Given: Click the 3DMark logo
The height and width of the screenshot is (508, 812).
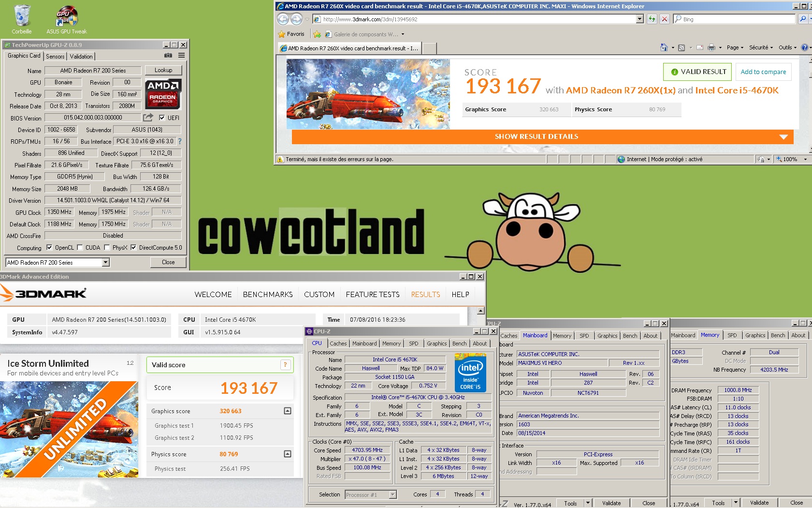Looking at the screenshot, I should pyautogui.click(x=43, y=293).
